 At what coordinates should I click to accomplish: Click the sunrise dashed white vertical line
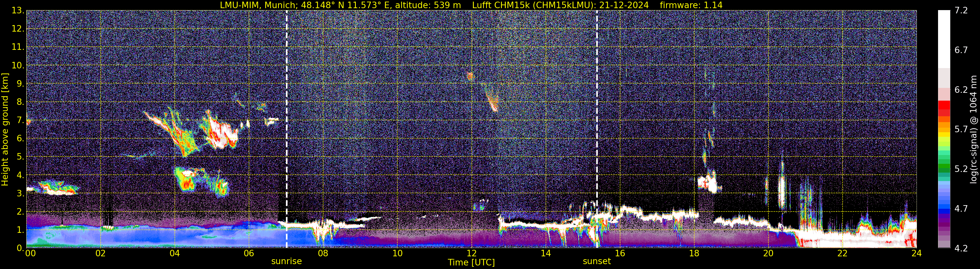(x=287, y=129)
